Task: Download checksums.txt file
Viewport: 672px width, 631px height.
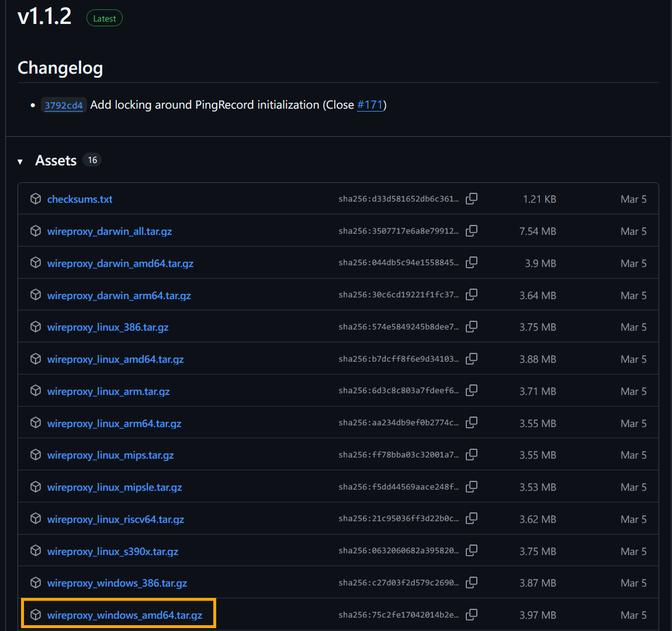Action: (x=79, y=199)
